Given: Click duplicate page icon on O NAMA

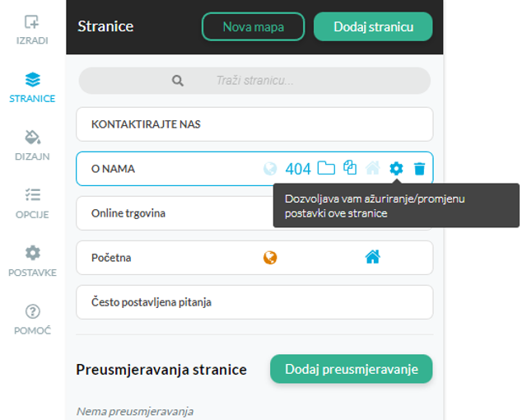Looking at the screenshot, I should click(350, 168).
